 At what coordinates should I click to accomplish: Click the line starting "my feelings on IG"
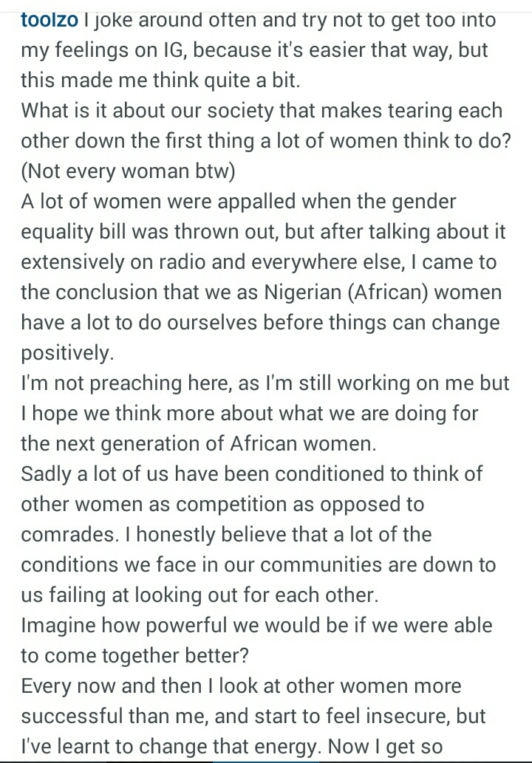[256, 50]
